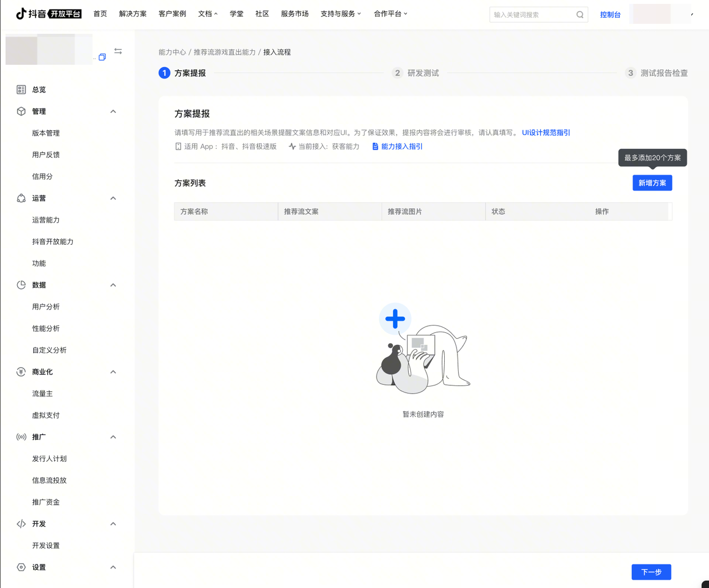Collapse the 运营 sidebar section

point(113,198)
